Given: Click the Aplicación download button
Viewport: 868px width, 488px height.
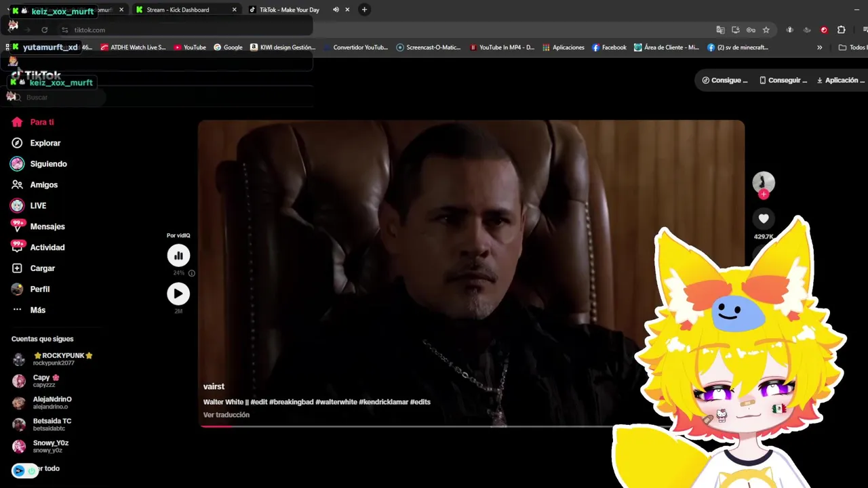Looking at the screenshot, I should click(840, 80).
